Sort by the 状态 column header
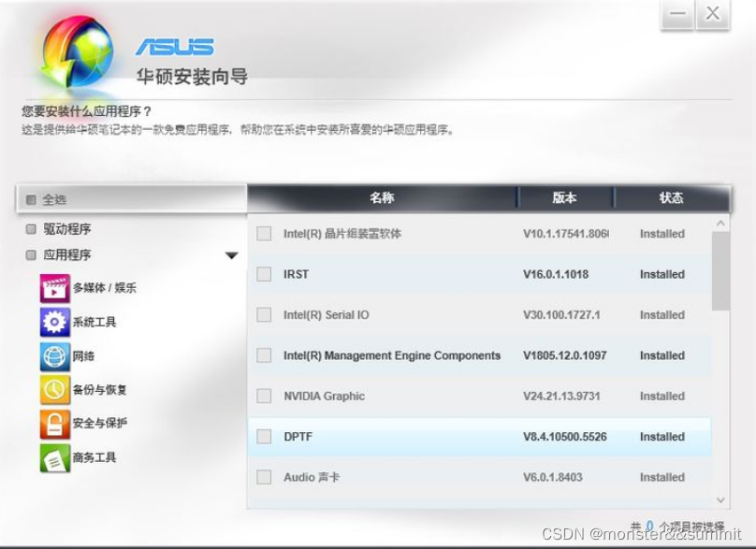 pos(672,197)
